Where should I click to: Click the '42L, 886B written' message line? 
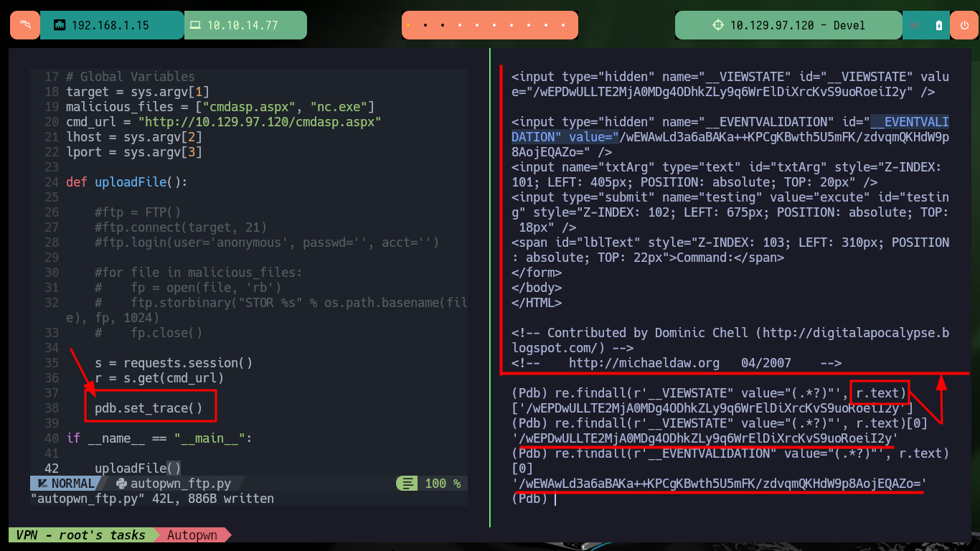click(152, 498)
